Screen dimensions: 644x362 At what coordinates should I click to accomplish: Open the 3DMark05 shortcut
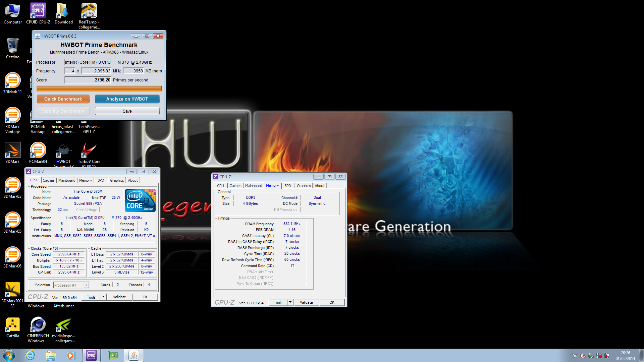tap(13, 223)
